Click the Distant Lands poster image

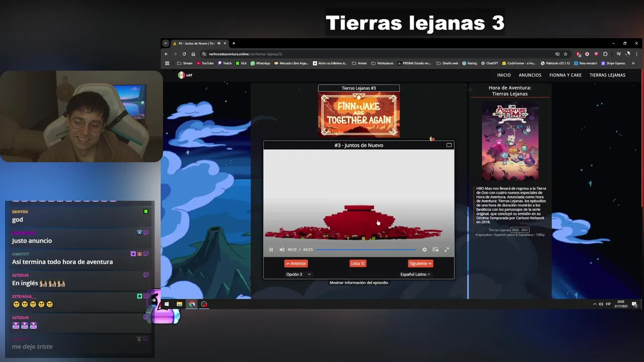510,142
